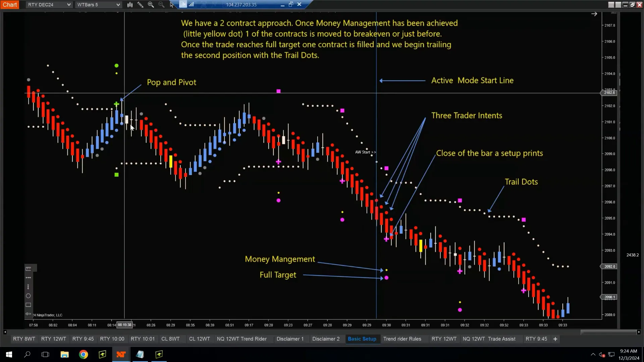This screenshot has width=644, height=362.
Task: Click the right arrow of the horizontal scrollbar
Action: click(x=639, y=332)
